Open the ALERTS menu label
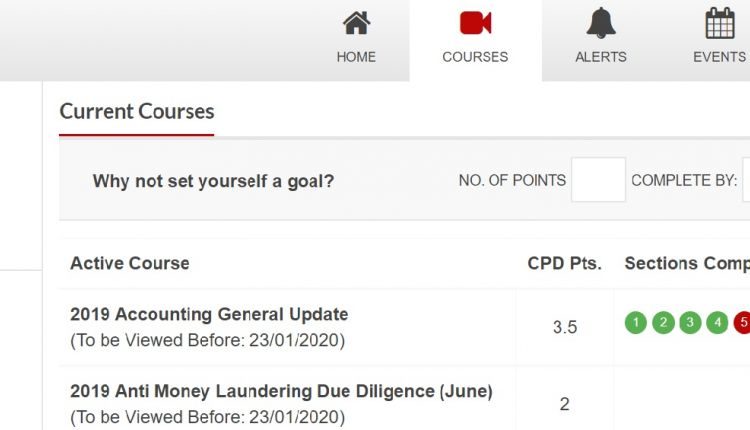 pos(601,57)
